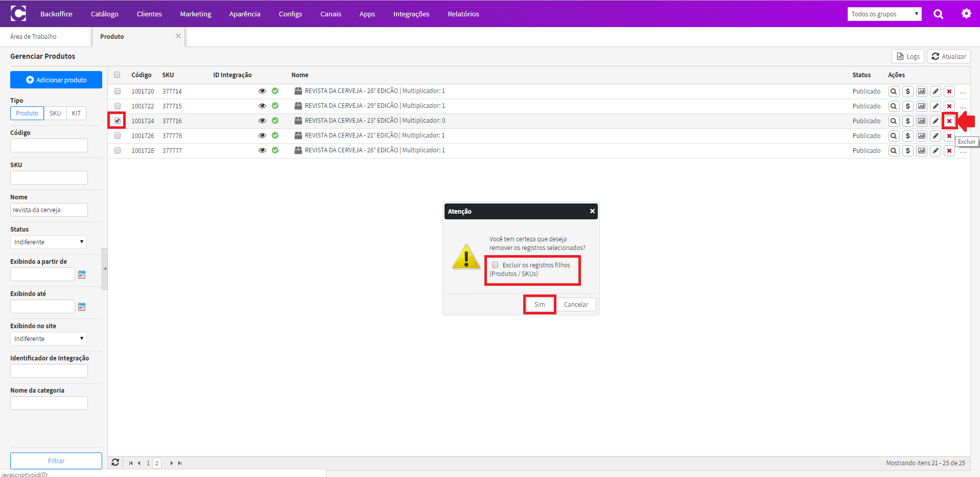The height and width of the screenshot is (477, 980).
Task: Check the row checkbox for product 1001722
Action: point(118,106)
